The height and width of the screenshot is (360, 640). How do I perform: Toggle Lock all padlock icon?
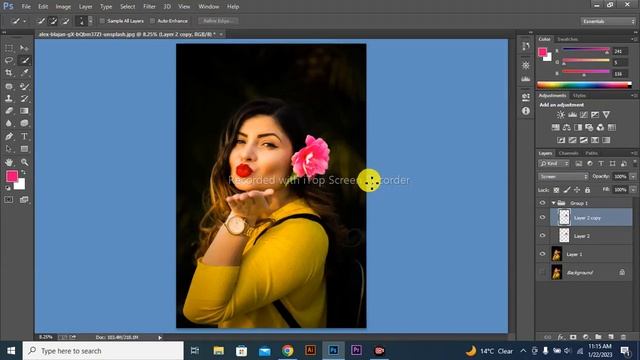587,190
